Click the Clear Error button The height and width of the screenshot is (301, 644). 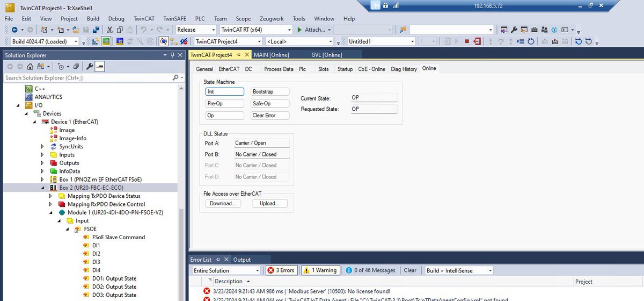(270, 115)
